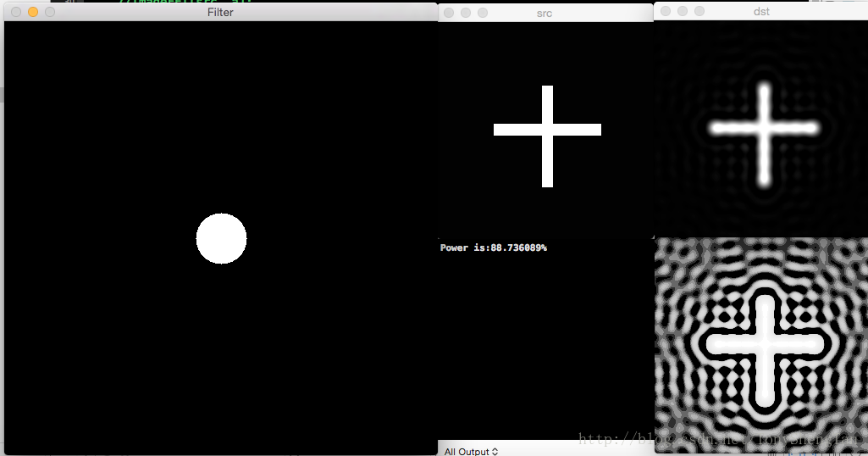Click the ringing-pattern cross image below dst
The height and width of the screenshot is (456, 868).
(762, 346)
